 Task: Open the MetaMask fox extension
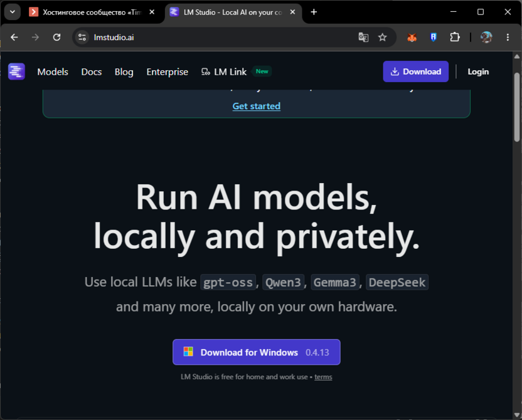(x=412, y=37)
